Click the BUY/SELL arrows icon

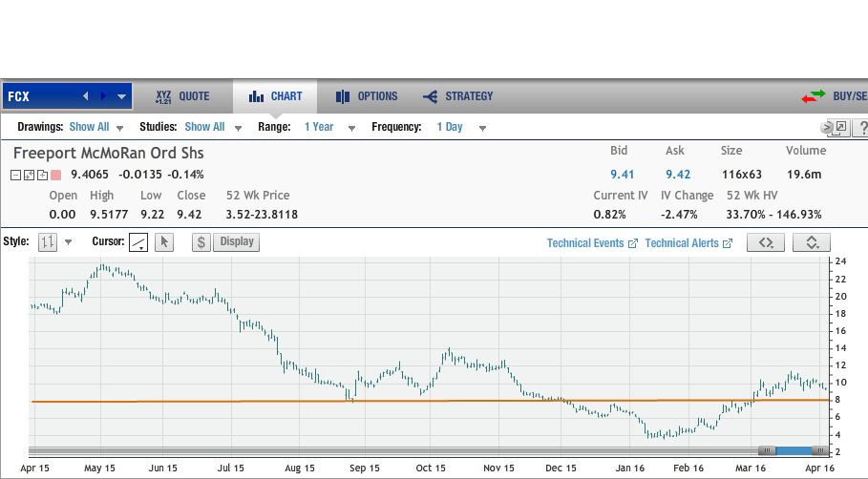[814, 96]
